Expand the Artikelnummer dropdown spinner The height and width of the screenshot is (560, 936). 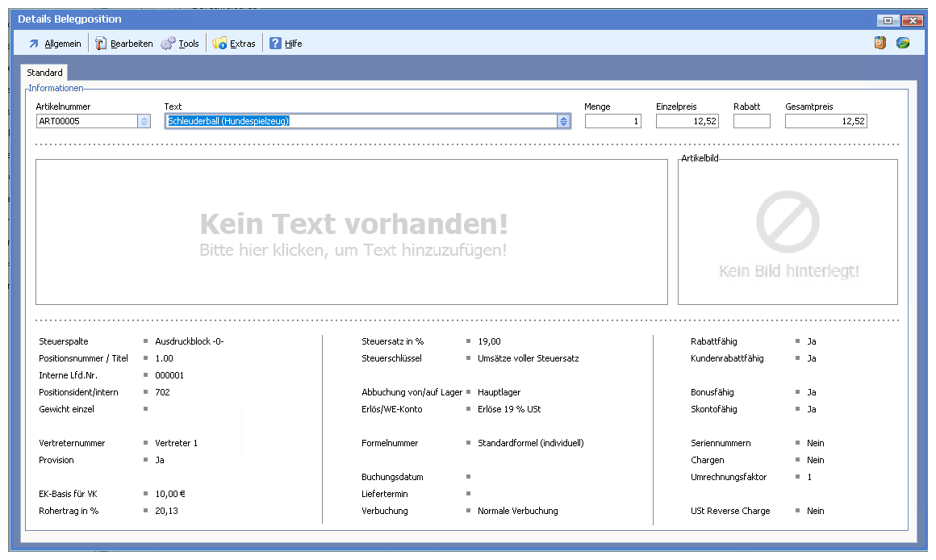tap(144, 121)
